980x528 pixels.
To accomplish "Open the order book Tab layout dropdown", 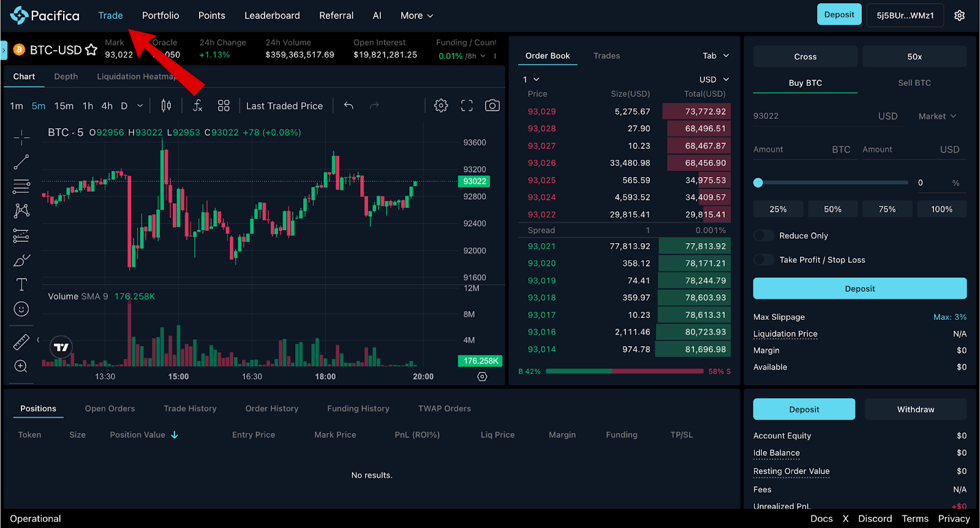I will 715,56.
